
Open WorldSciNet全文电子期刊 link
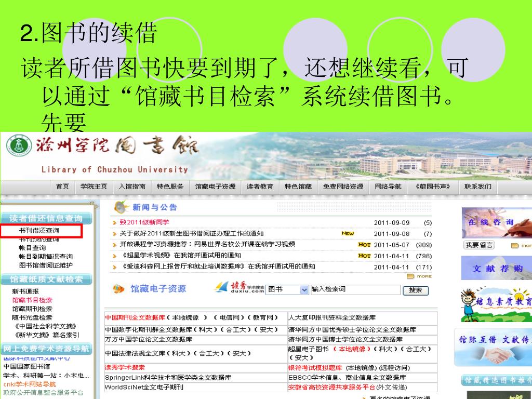click(144, 387)
